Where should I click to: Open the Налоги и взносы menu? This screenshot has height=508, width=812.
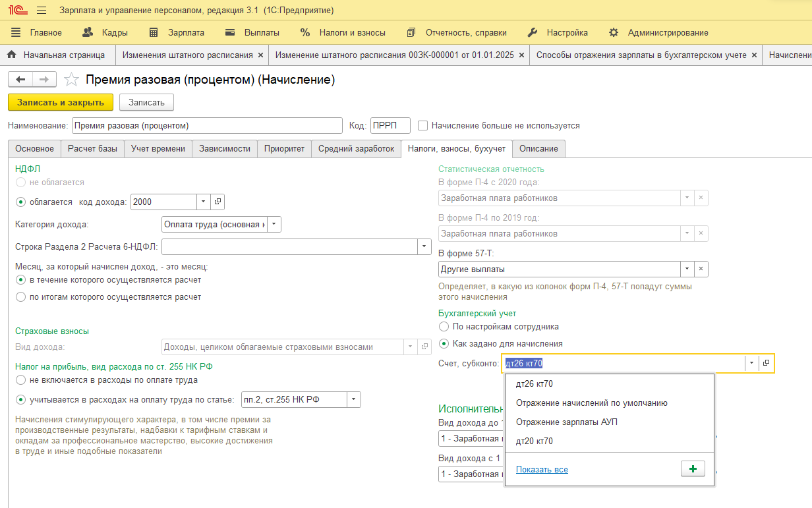click(x=343, y=32)
